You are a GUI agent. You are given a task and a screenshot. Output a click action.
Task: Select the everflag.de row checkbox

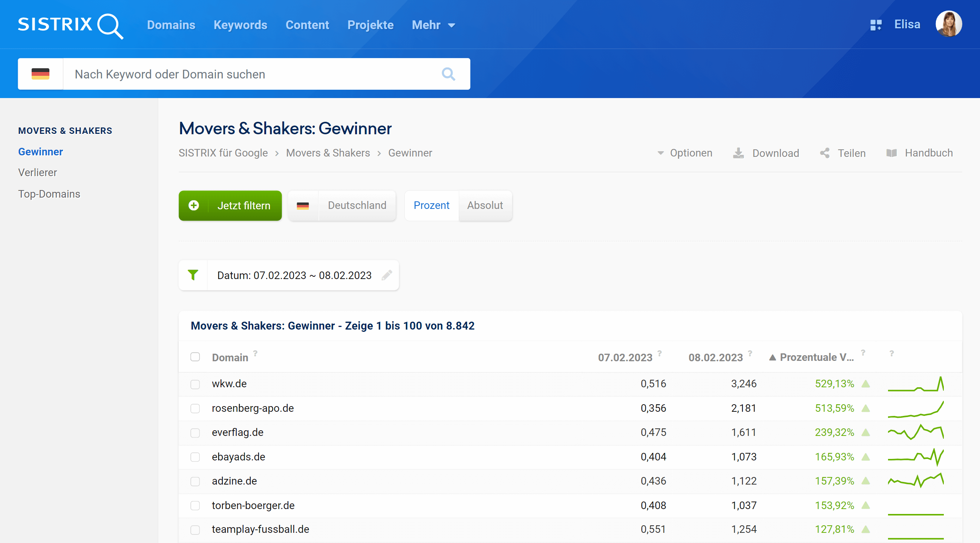(x=195, y=433)
